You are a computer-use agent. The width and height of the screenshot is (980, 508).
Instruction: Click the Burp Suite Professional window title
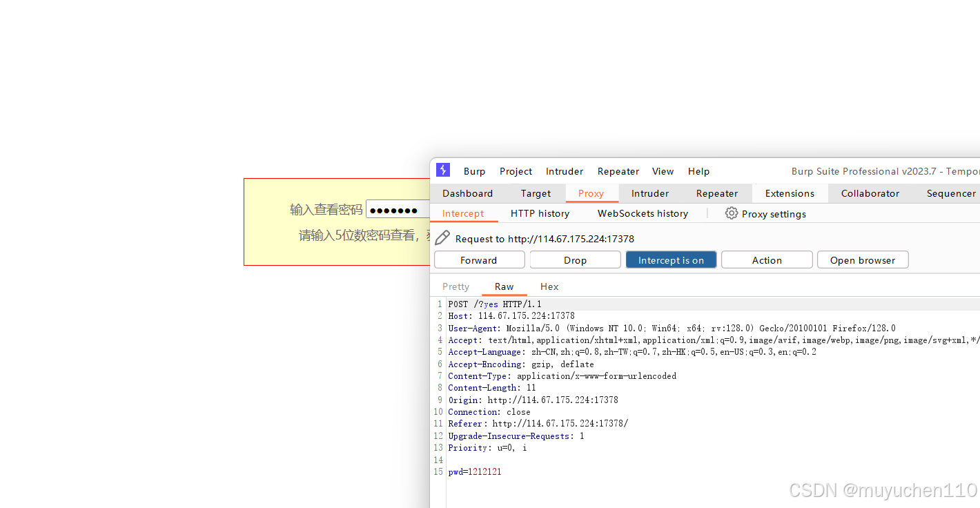885,171
